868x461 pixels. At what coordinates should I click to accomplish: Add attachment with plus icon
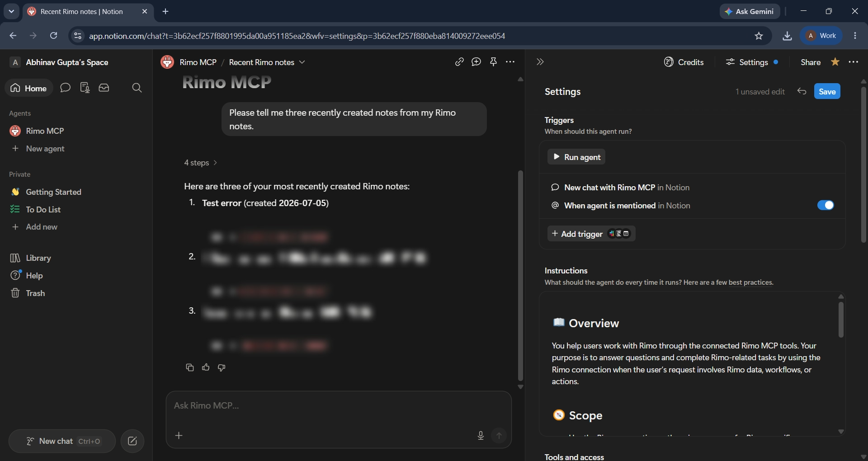point(179,435)
